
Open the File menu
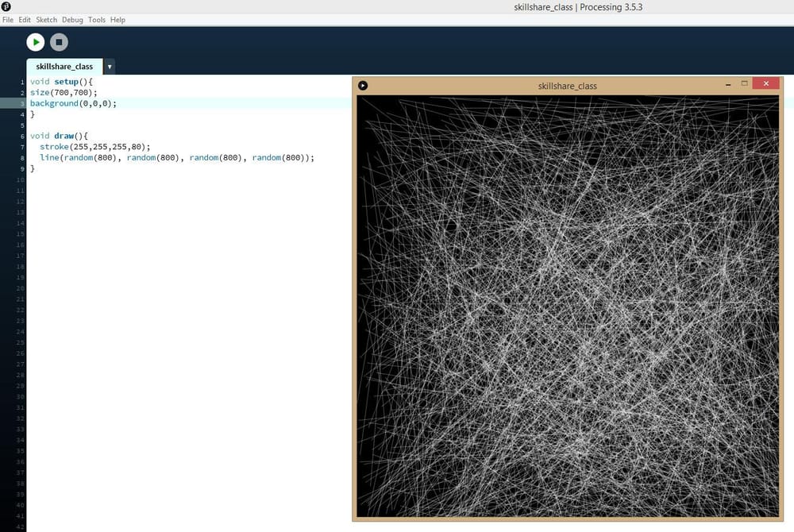pos(8,20)
